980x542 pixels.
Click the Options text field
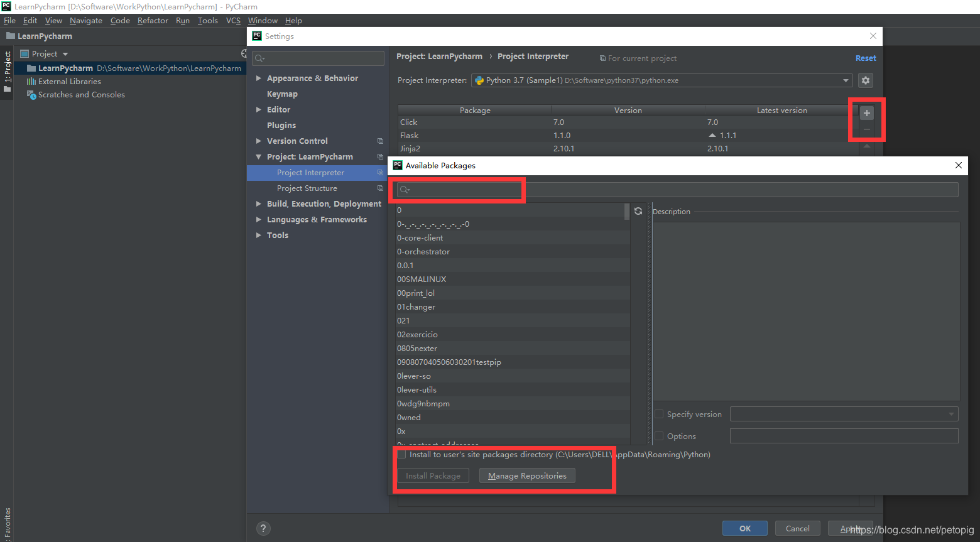(x=844, y=436)
